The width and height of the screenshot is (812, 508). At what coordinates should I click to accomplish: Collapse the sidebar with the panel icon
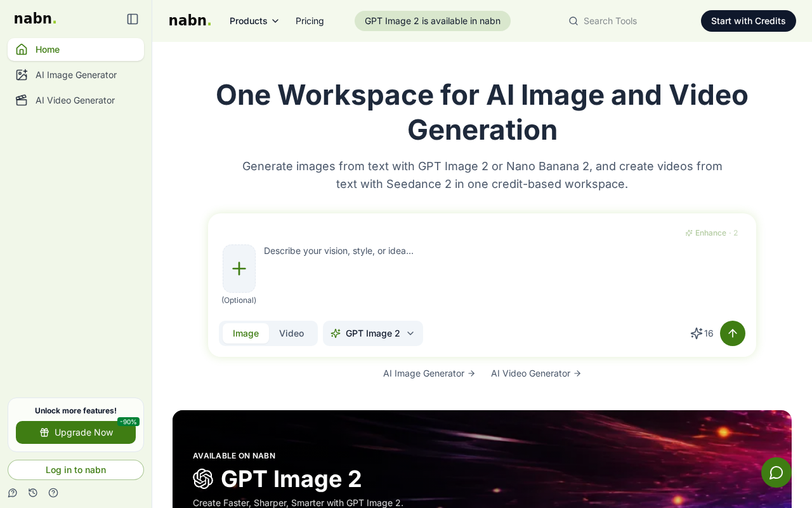click(133, 19)
